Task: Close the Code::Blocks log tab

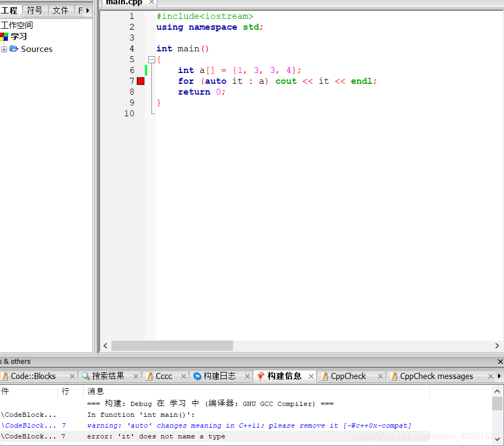Action: point(72,376)
